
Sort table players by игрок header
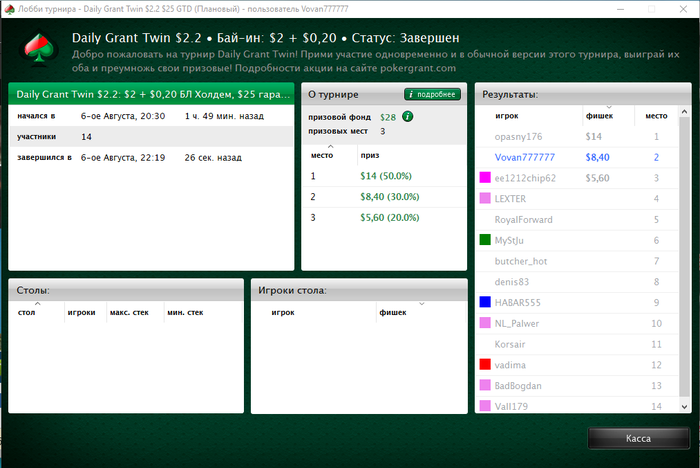[283, 312]
